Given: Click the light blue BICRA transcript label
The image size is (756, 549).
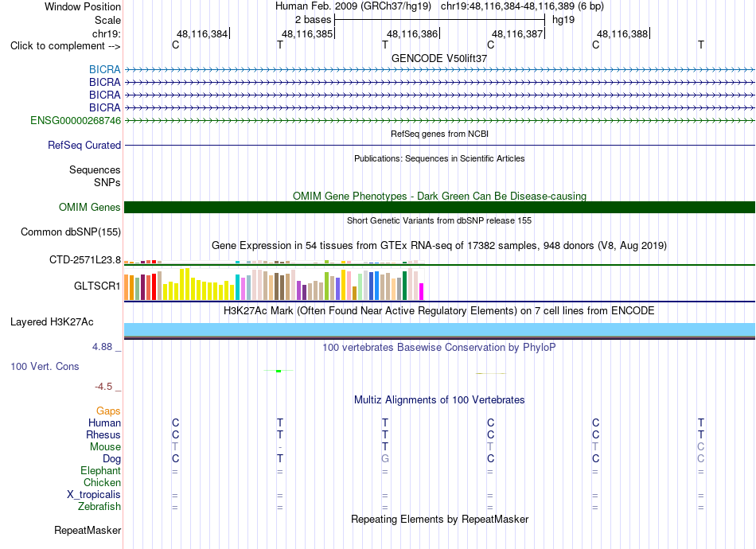Looking at the screenshot, I should [x=104, y=69].
